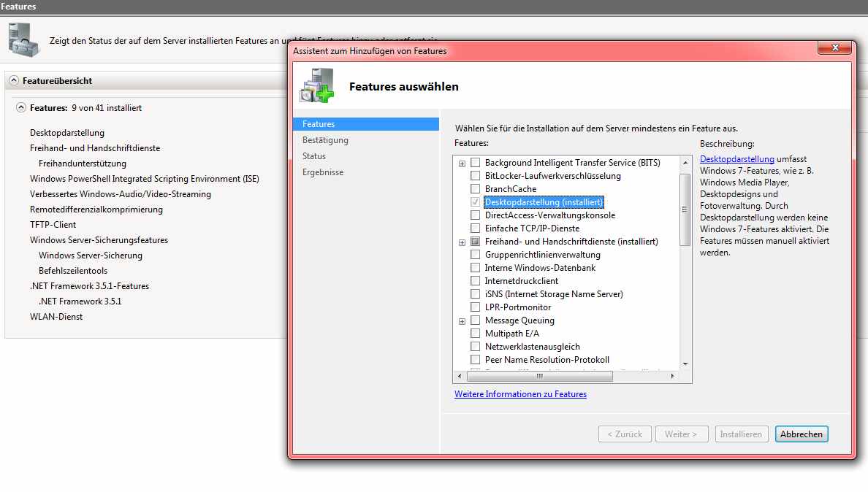Screen dimensions: 868x492
Task: Close the Assistent zum Hinzufügen dialog
Action: (x=835, y=48)
